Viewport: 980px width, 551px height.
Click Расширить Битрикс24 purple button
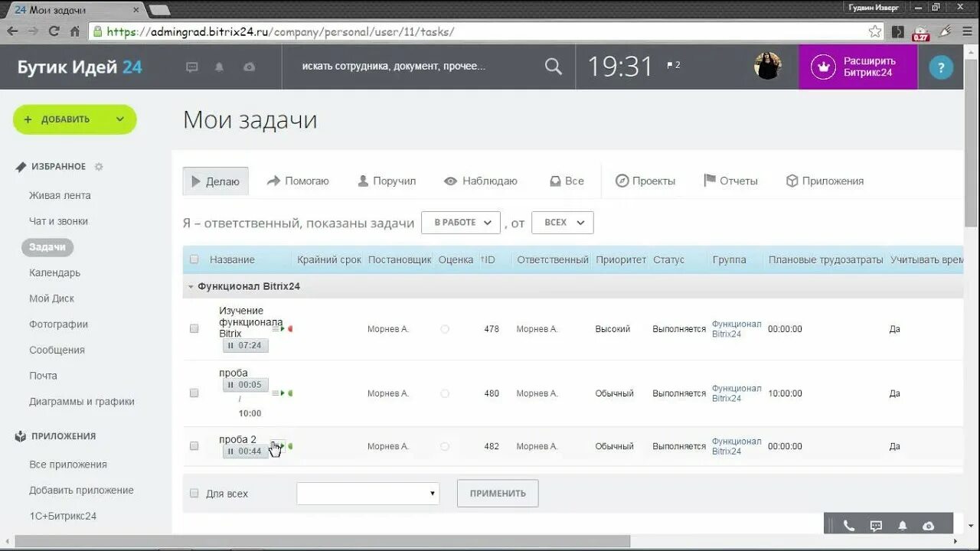tap(858, 67)
